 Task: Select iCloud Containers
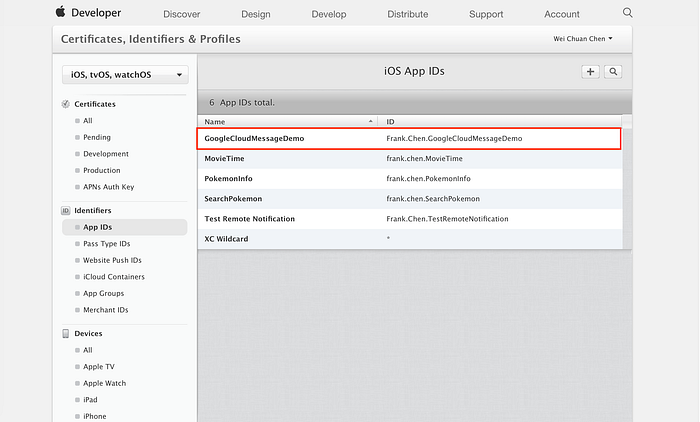pyautogui.click(x=114, y=276)
